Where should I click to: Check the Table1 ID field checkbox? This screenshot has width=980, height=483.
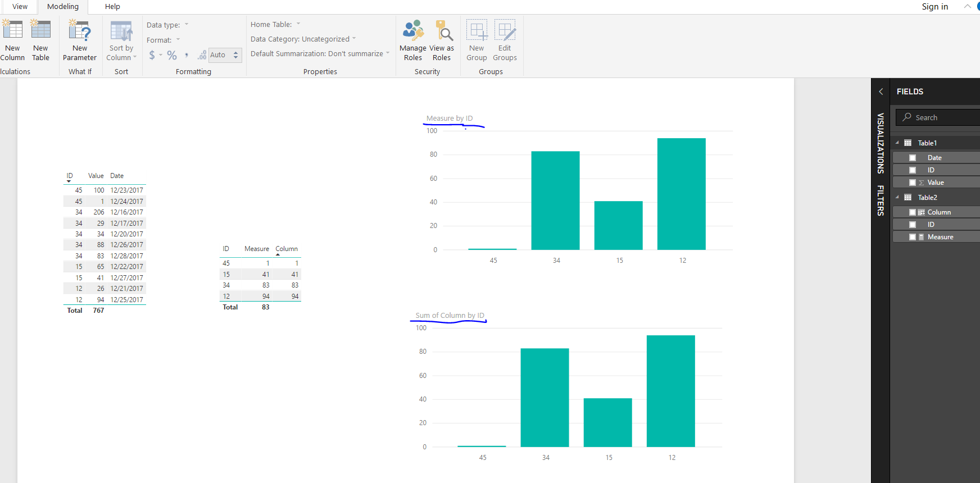tap(913, 170)
